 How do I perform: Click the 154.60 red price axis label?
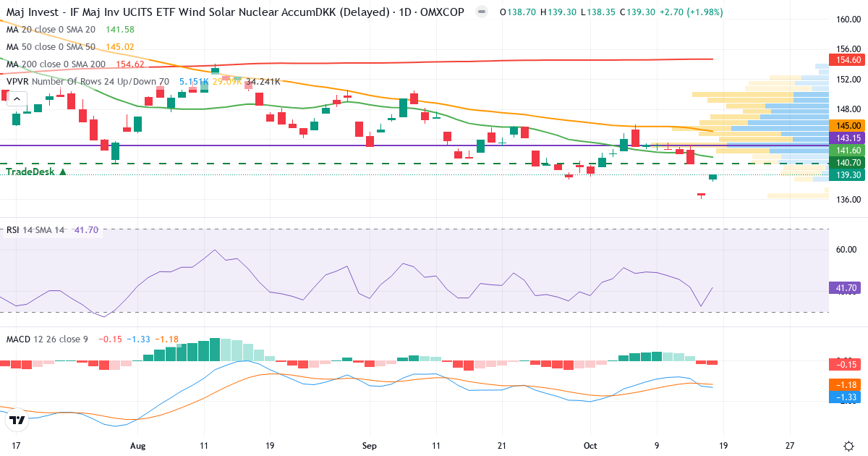(848, 60)
